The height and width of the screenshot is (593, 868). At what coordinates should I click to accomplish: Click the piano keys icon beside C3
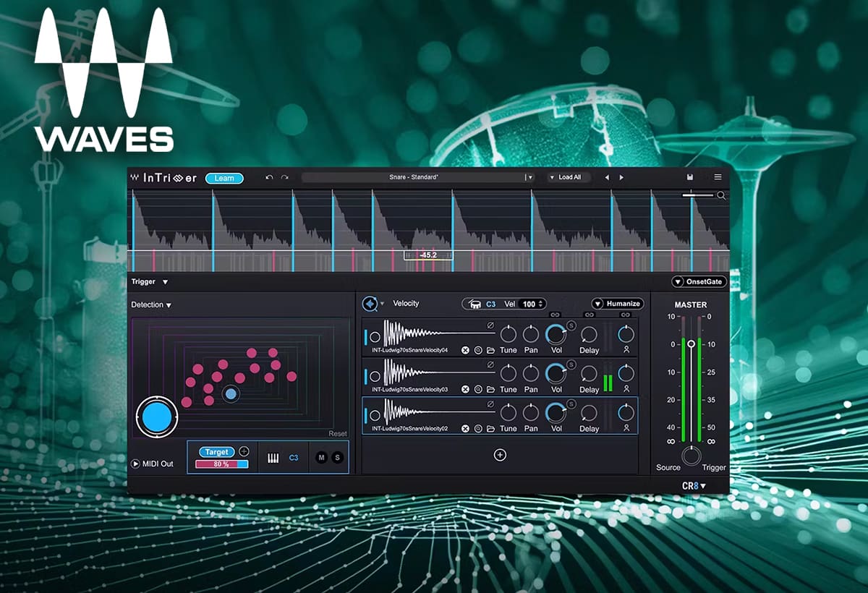coord(273,458)
